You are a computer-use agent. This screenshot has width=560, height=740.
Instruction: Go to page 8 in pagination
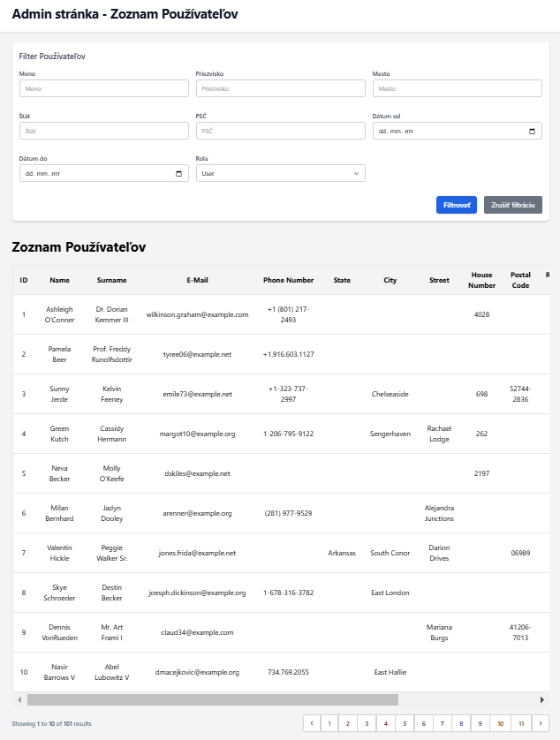(x=461, y=723)
